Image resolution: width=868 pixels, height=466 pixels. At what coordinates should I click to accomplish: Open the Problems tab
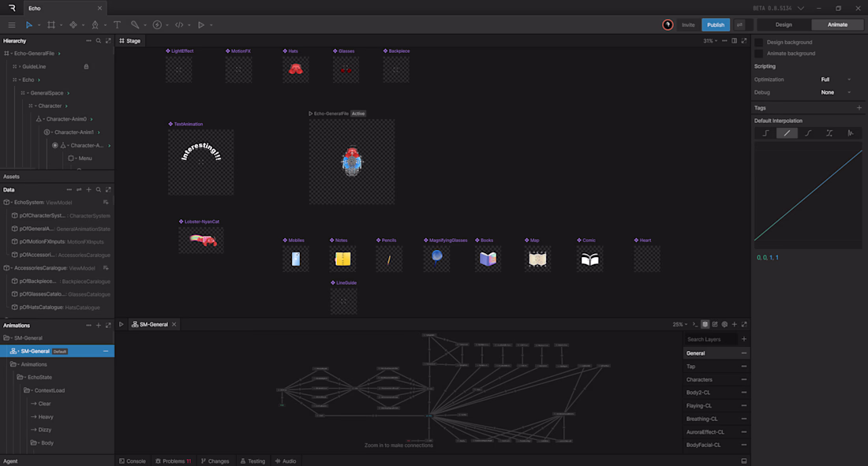(x=174, y=461)
